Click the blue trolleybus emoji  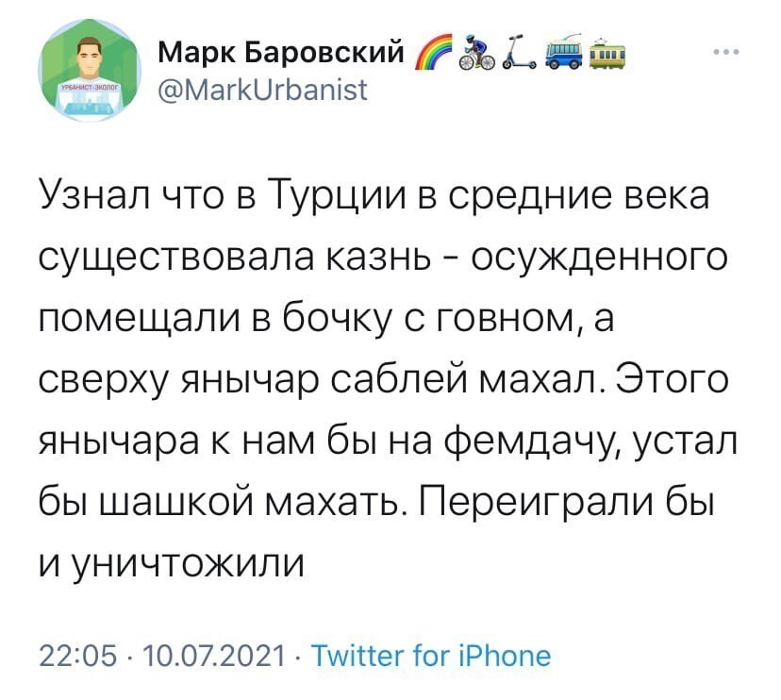(564, 52)
